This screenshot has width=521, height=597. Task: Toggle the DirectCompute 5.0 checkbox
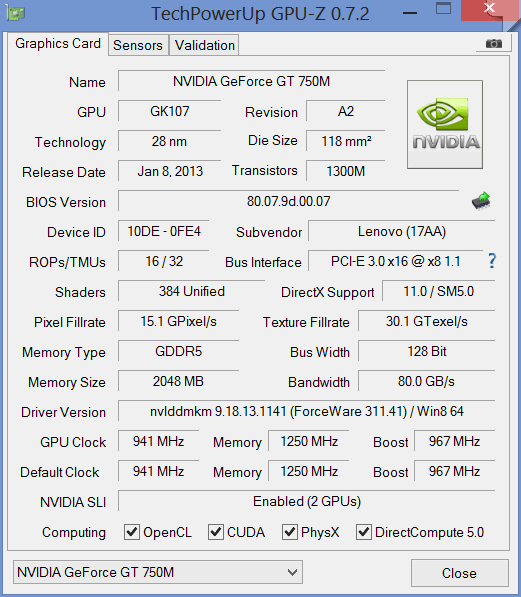364,532
